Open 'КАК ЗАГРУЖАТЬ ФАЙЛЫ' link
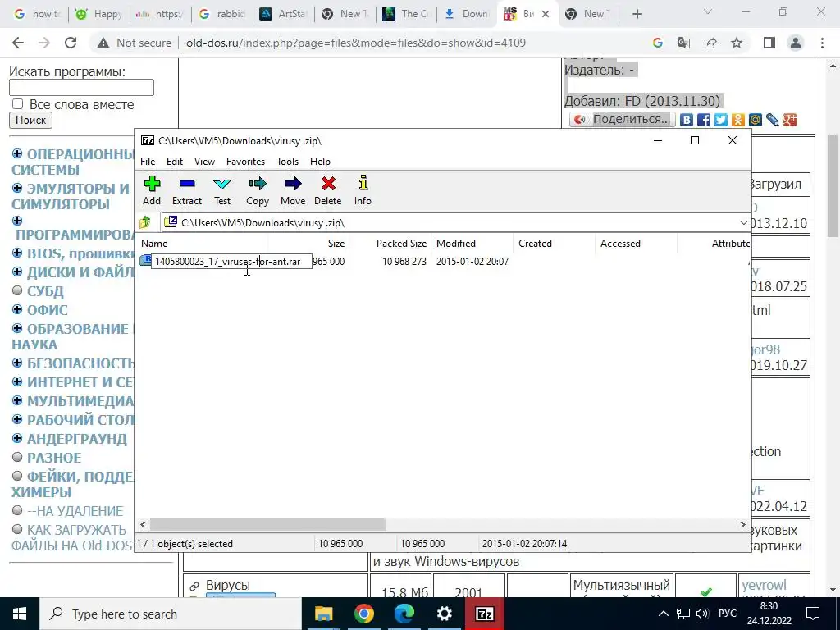Screen dimensions: 840x630 tap(71, 538)
